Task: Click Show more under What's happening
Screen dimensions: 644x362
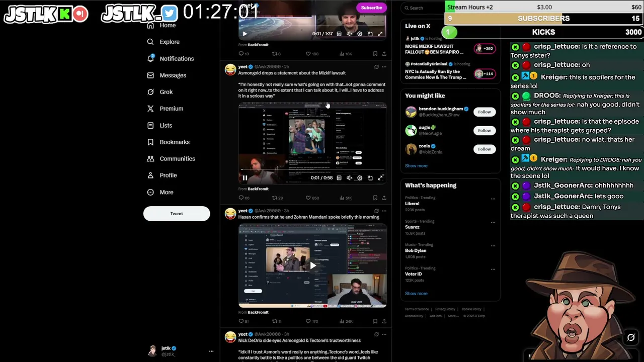Action: click(416, 294)
